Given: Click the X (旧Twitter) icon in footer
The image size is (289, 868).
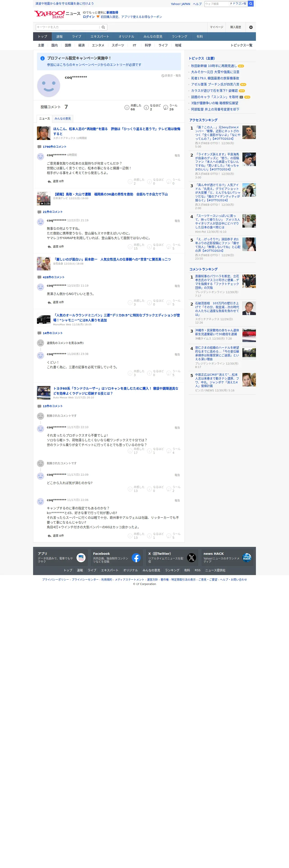Looking at the screenshot, I should [x=192, y=558].
